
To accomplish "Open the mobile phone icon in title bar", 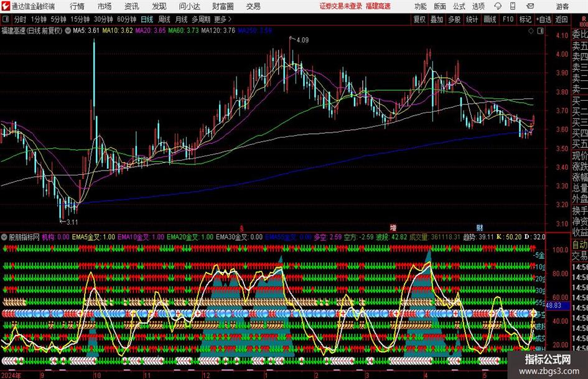I will [513, 6].
